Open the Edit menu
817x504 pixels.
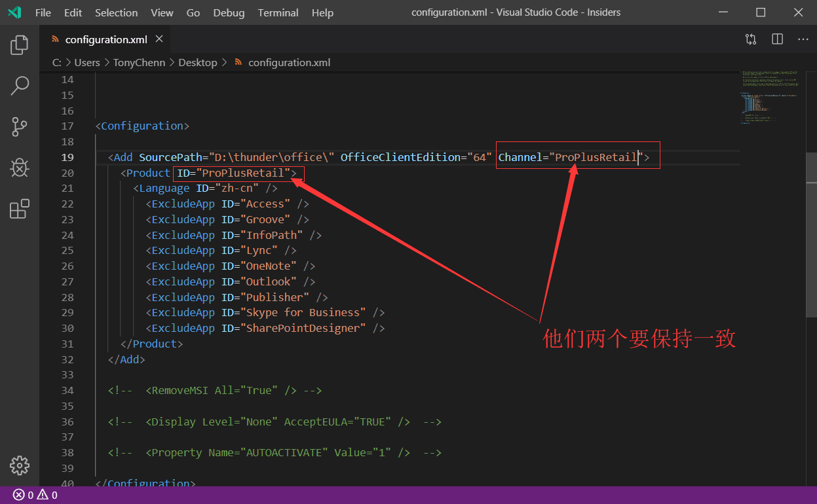point(73,12)
